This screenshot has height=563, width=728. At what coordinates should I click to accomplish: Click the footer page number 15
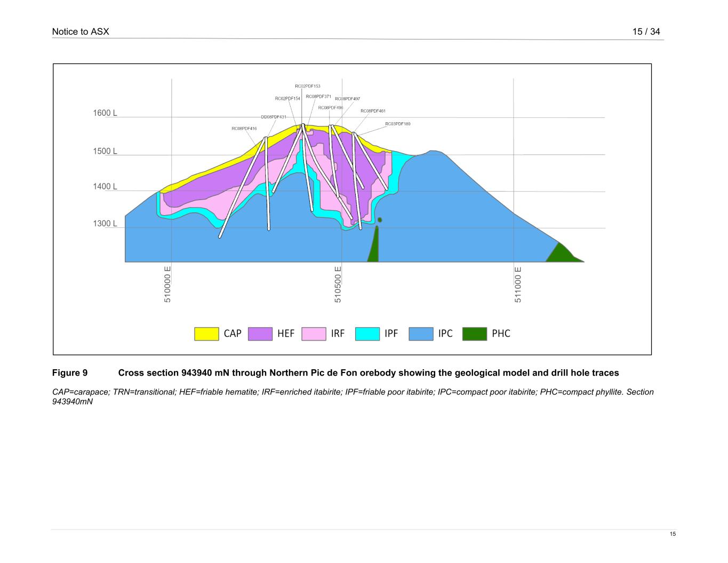coord(673,534)
